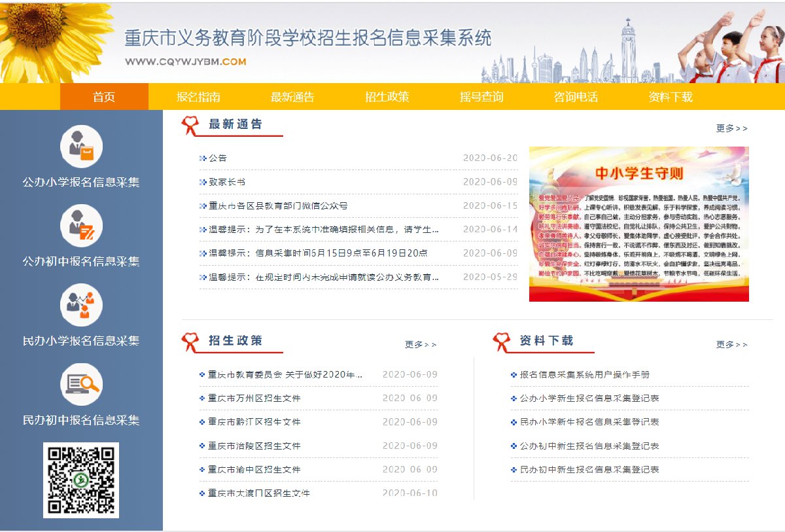
Task: Click the QR code image in sidebar
Action: pyautogui.click(x=81, y=480)
